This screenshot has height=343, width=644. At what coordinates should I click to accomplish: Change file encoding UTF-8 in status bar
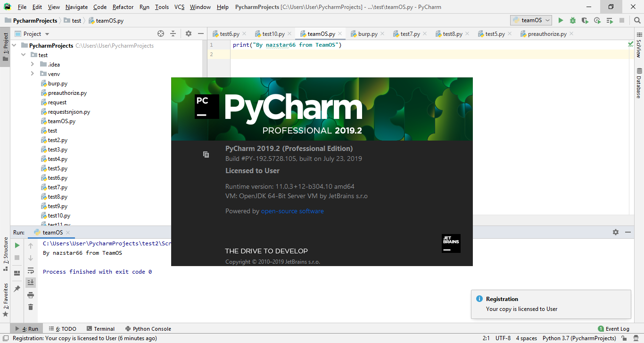coord(503,338)
